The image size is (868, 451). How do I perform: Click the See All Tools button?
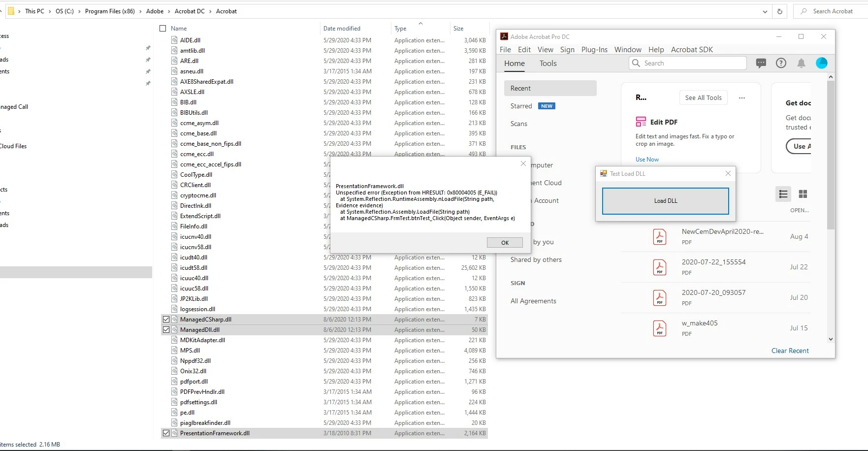pos(703,97)
